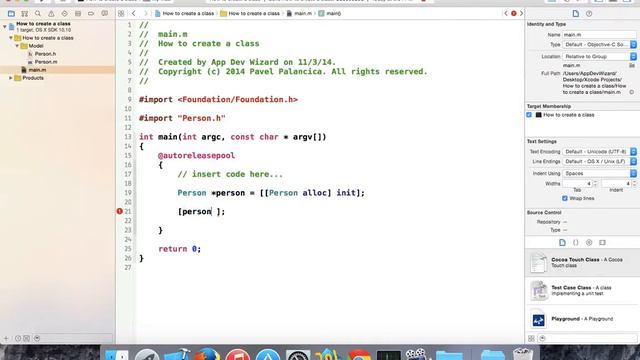Expand the Products folder
The image size is (640, 360).
click(x=11, y=78)
